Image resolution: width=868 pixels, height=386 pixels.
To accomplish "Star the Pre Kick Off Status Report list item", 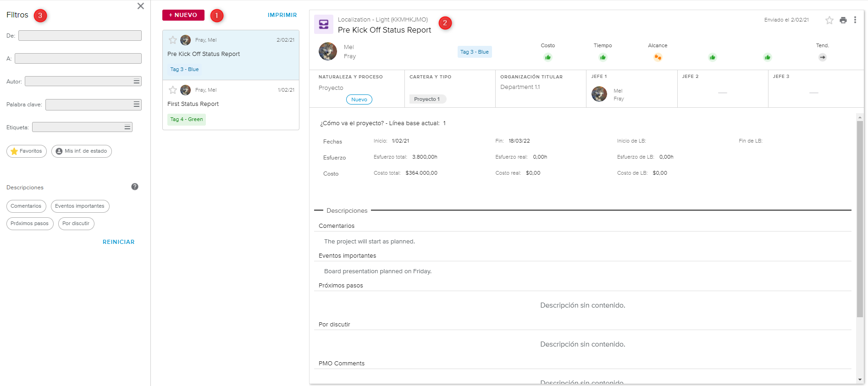I will click(173, 40).
